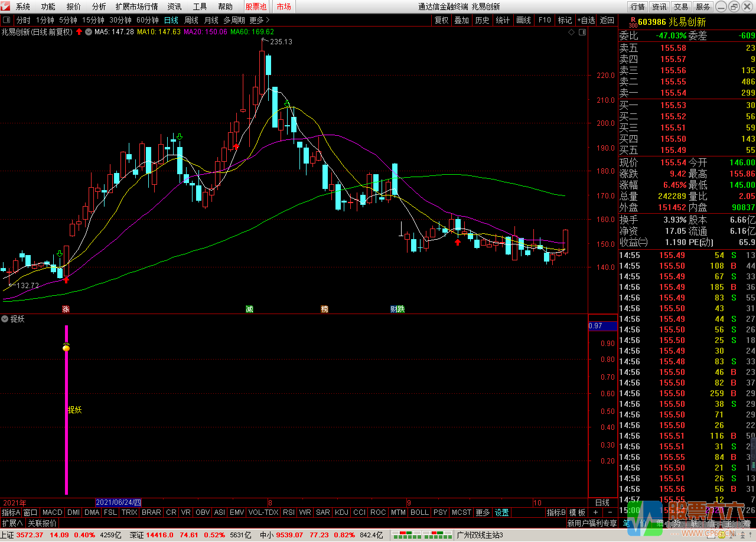Open the 分析 menu
This screenshot has height=542, width=756.
(99, 7)
